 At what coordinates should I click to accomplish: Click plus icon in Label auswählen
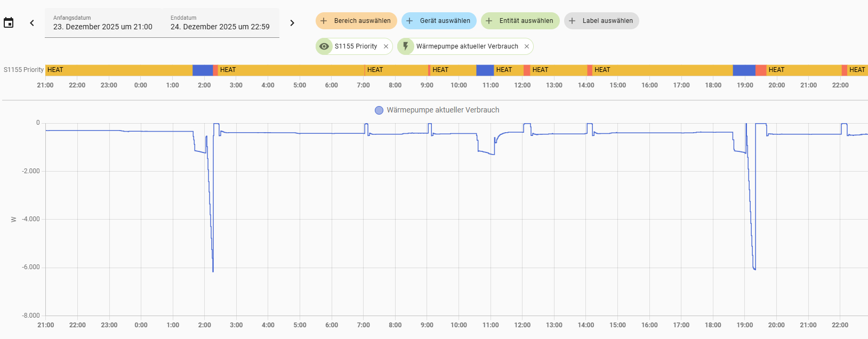point(572,21)
